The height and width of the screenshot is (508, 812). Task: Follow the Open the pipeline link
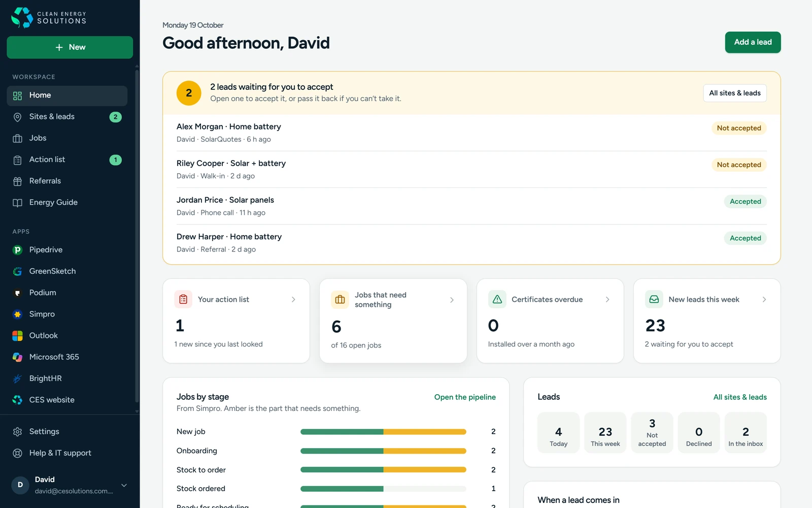coord(465,397)
